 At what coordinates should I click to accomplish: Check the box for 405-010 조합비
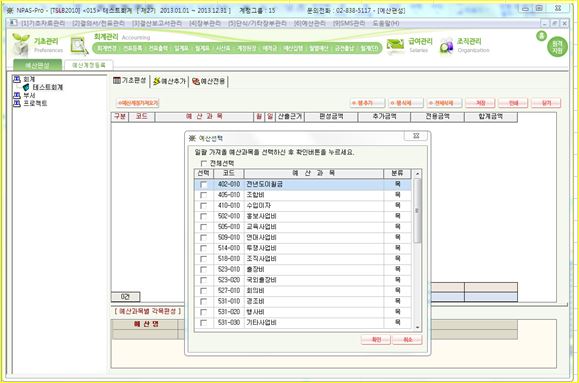(203, 195)
